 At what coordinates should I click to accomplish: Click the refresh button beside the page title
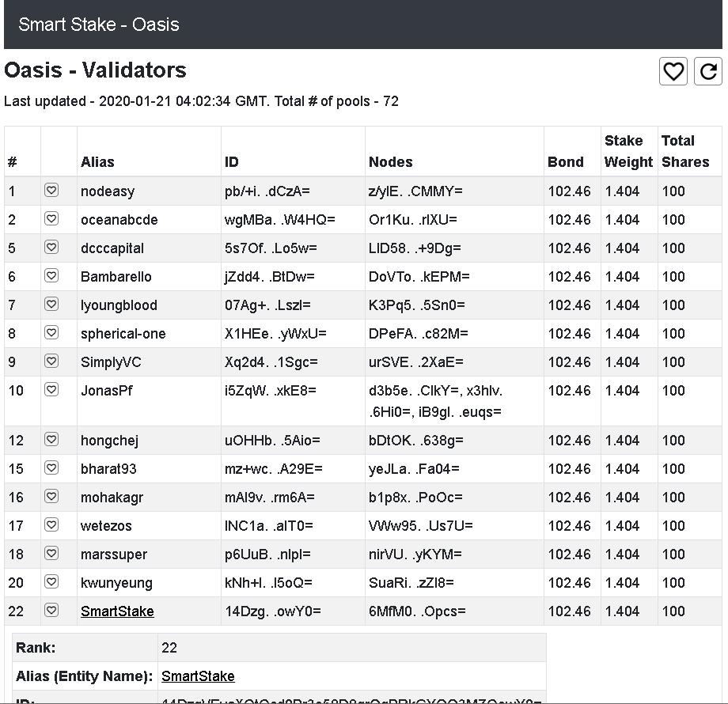(x=708, y=71)
